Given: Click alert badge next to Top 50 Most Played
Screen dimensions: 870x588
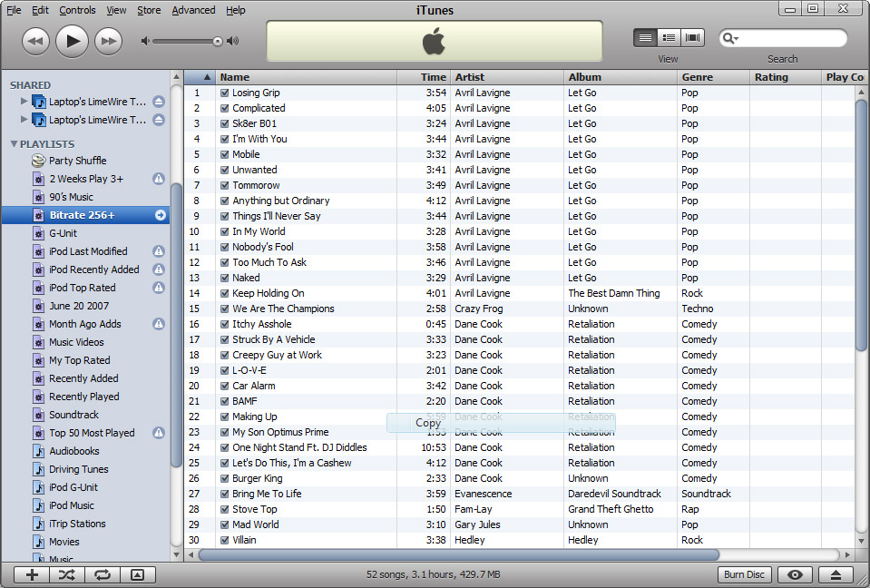Looking at the screenshot, I should point(159,433).
